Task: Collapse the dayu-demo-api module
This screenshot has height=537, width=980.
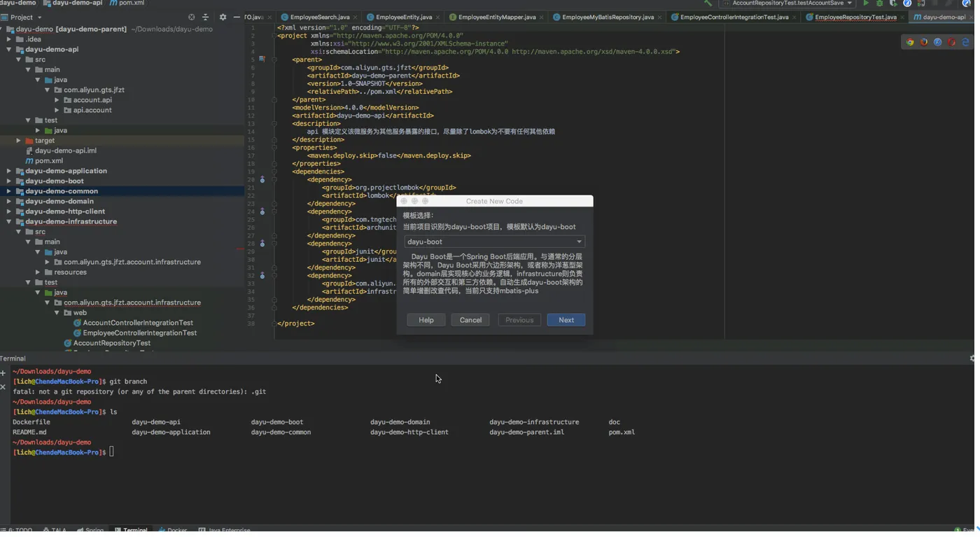Action: click(x=9, y=50)
